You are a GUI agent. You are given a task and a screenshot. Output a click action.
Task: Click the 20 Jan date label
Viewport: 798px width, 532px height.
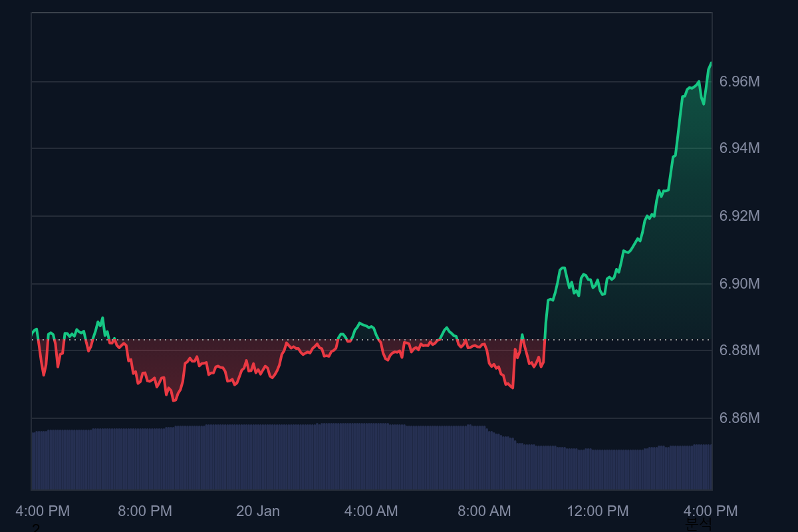tap(258, 511)
